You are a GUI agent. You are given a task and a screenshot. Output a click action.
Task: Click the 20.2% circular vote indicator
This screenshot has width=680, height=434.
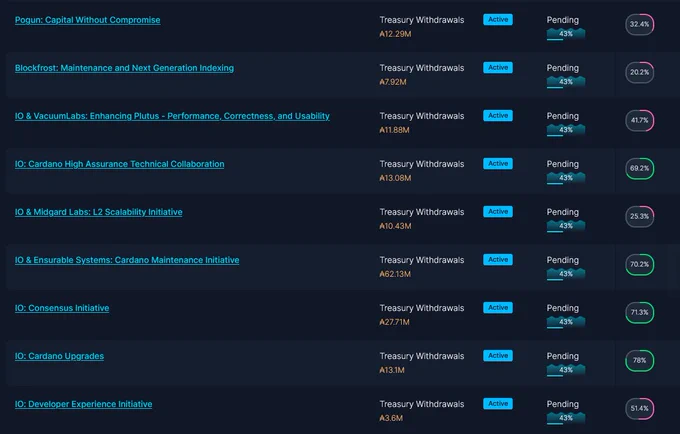tap(640, 72)
